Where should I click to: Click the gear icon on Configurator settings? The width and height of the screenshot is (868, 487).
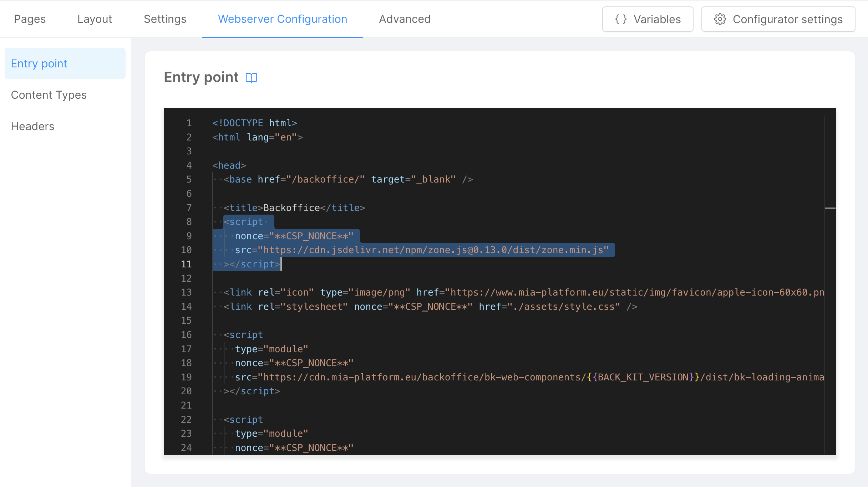(x=720, y=19)
